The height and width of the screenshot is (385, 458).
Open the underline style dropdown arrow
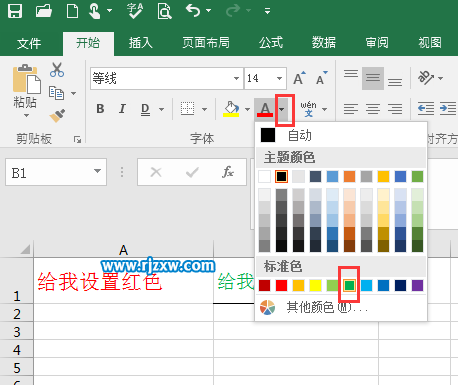[x=161, y=109]
